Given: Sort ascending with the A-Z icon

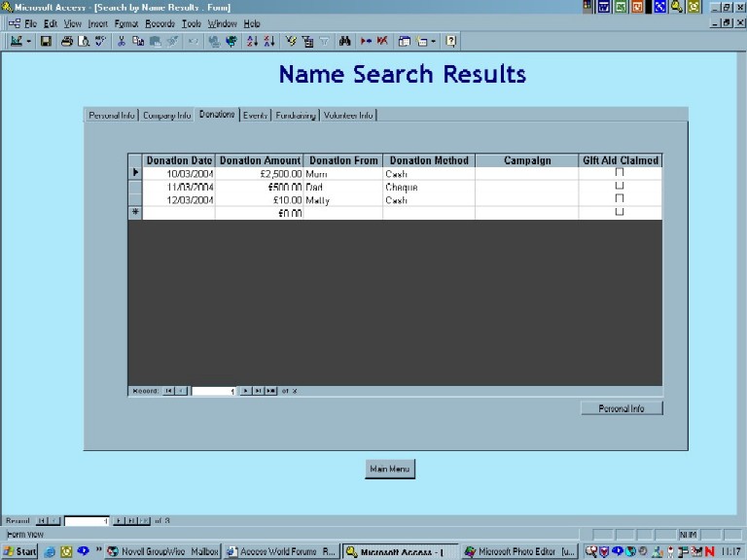Looking at the screenshot, I should [x=253, y=42].
